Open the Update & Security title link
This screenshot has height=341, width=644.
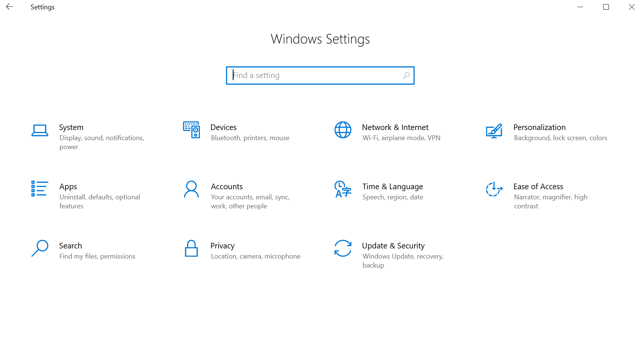tap(393, 246)
